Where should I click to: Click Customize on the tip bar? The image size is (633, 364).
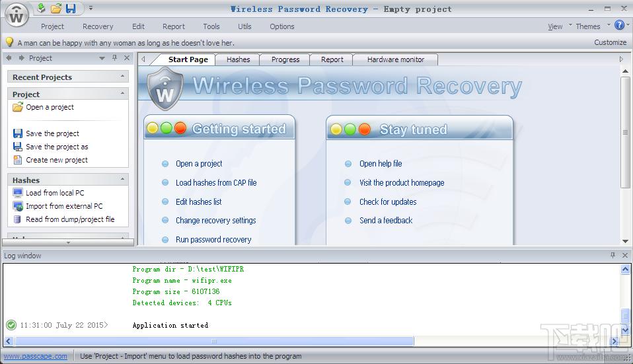610,42
